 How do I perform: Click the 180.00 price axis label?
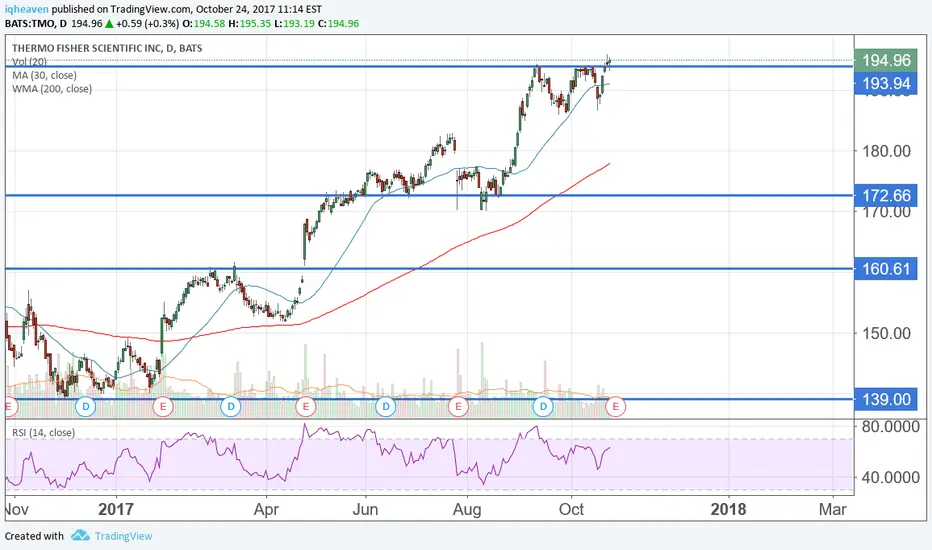(x=886, y=151)
